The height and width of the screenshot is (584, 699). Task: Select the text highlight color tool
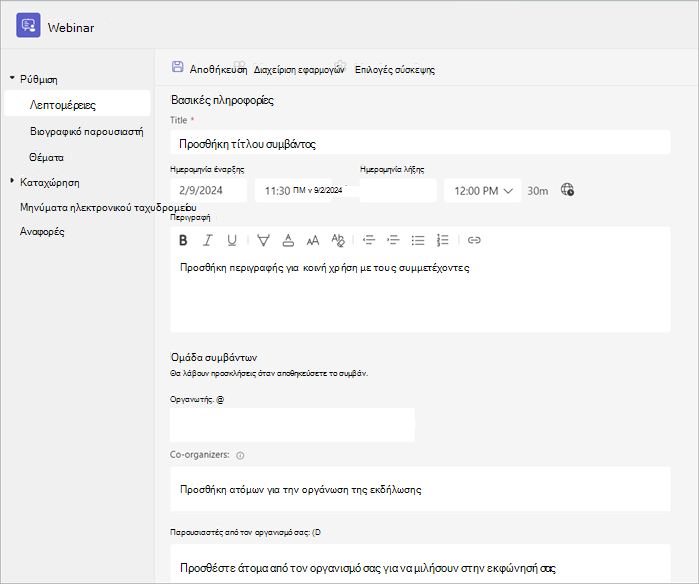(x=263, y=240)
